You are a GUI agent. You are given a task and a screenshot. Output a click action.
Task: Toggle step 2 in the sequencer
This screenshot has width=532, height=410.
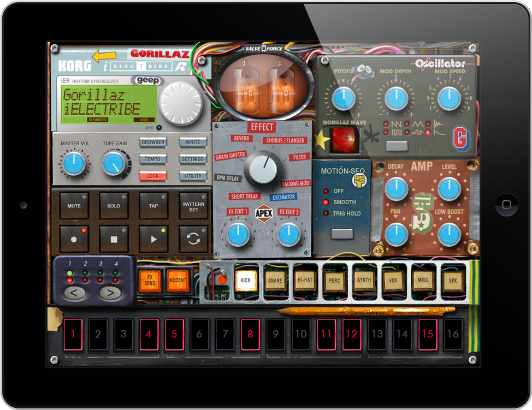click(x=98, y=334)
